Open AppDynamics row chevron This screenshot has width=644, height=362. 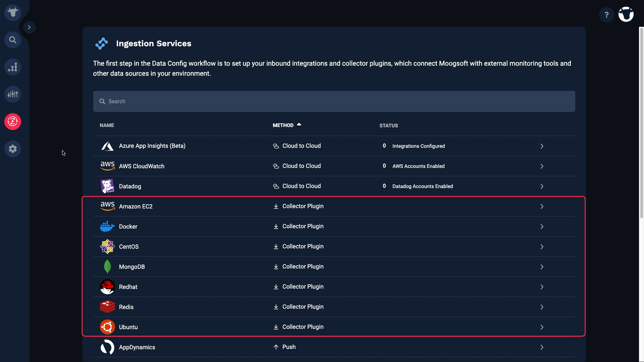coord(542,347)
